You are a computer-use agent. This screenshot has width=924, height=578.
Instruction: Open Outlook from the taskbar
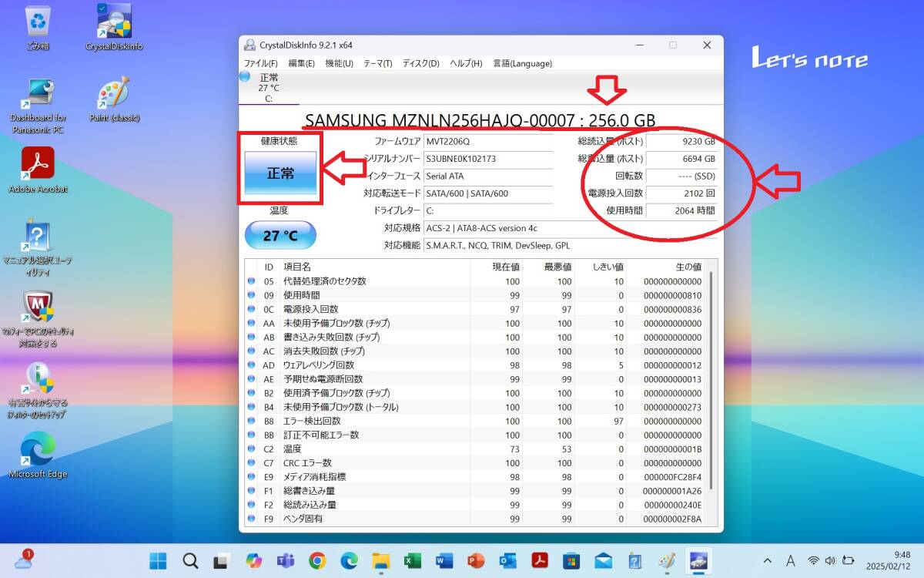[507, 561]
